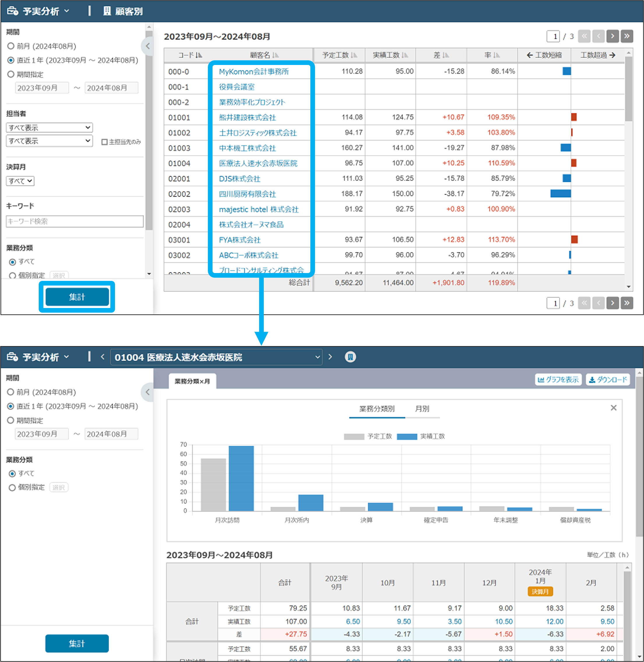
Task: Open the 熊井建設株式会社 customer link
Action: click(247, 117)
